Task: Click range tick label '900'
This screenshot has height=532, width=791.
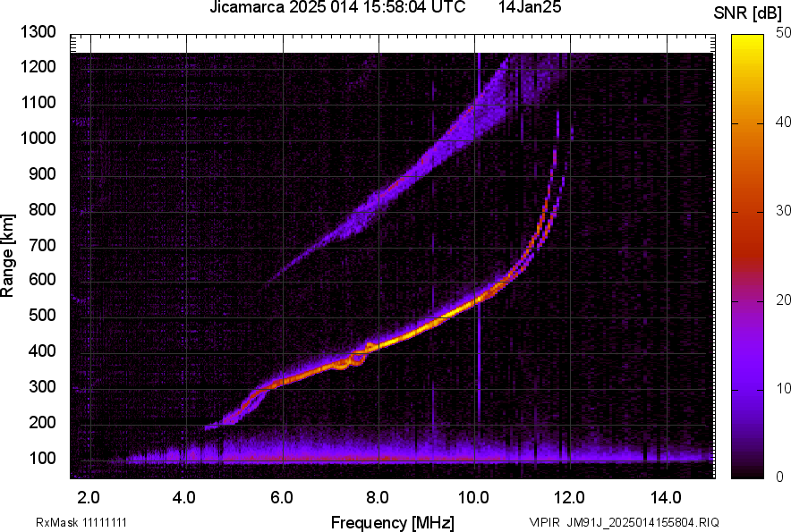Action: (42, 173)
